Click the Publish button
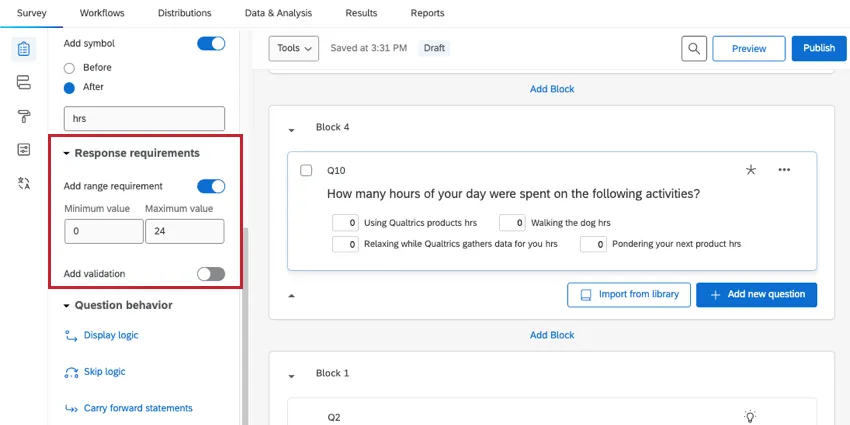Screen dimensions: 850x425 click(x=818, y=48)
